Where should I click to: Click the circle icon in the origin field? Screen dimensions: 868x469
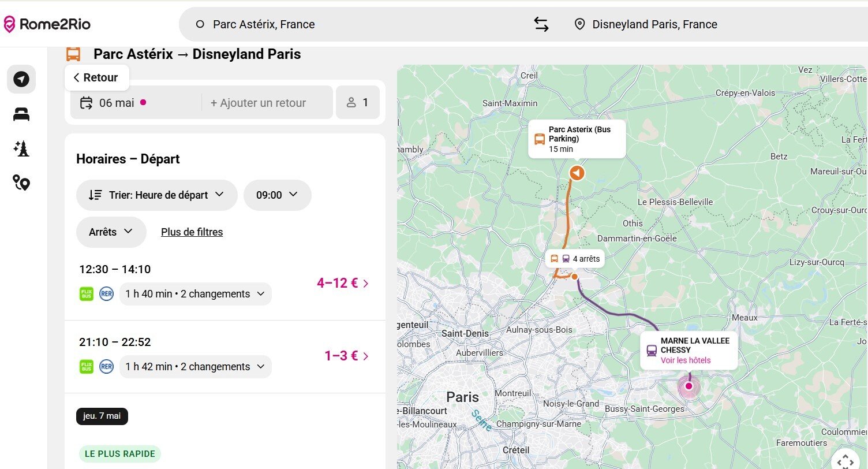[200, 24]
